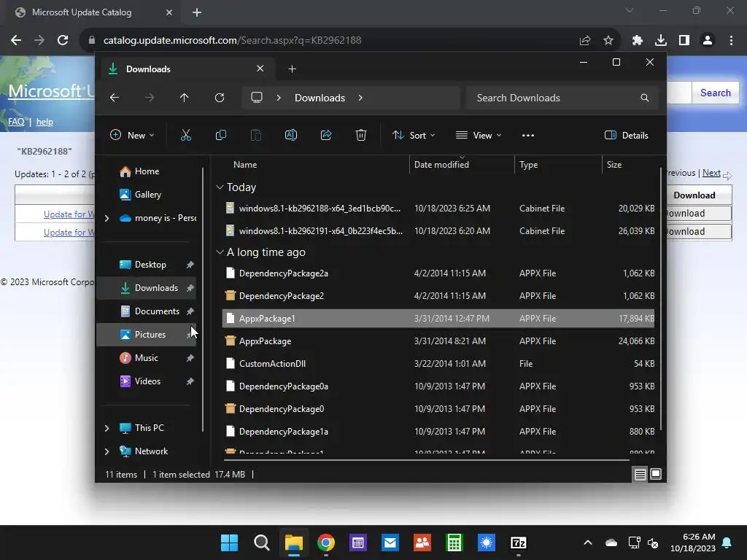The width and height of the screenshot is (747, 560).
Task: Collapse the Today group
Action: pyautogui.click(x=220, y=187)
